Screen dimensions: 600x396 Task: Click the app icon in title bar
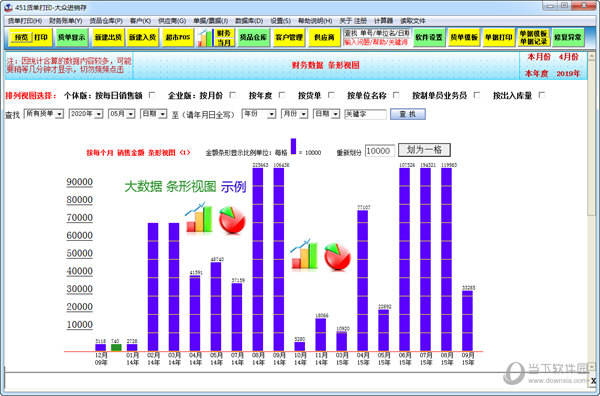[x=8, y=7]
